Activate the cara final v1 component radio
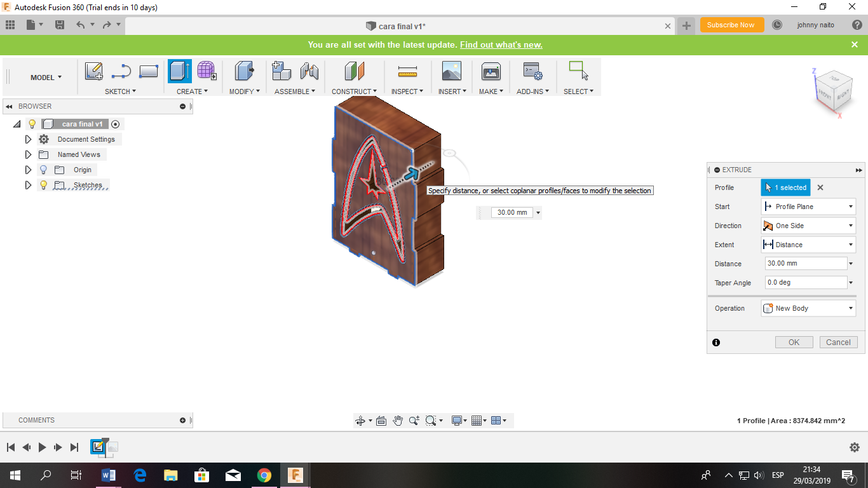This screenshot has height=488, width=868. 115,124
